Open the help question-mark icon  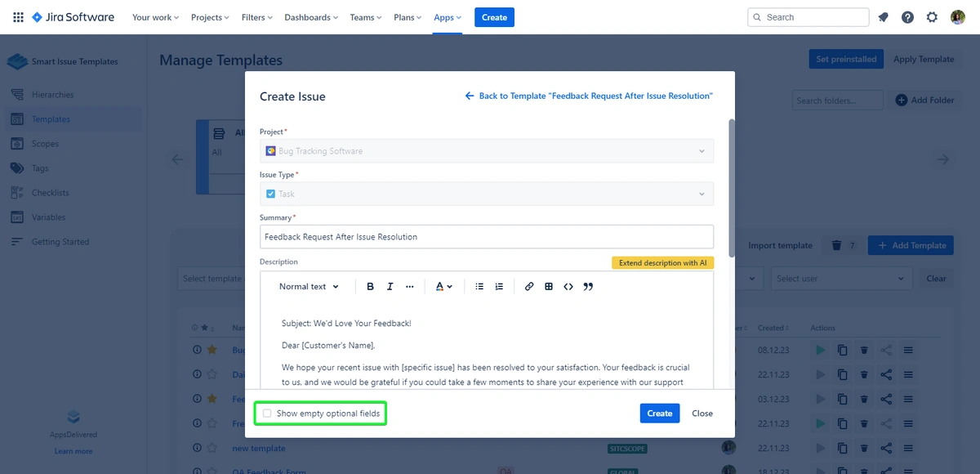pyautogui.click(x=907, y=17)
